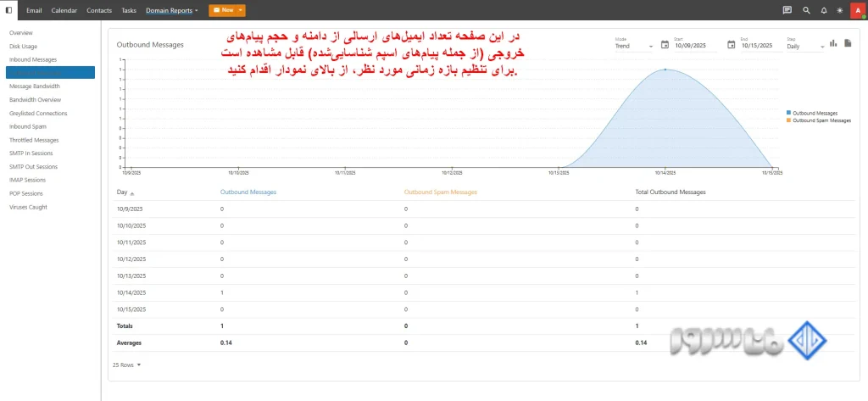
Task: Open the Viruses Caught report
Action: (28, 207)
